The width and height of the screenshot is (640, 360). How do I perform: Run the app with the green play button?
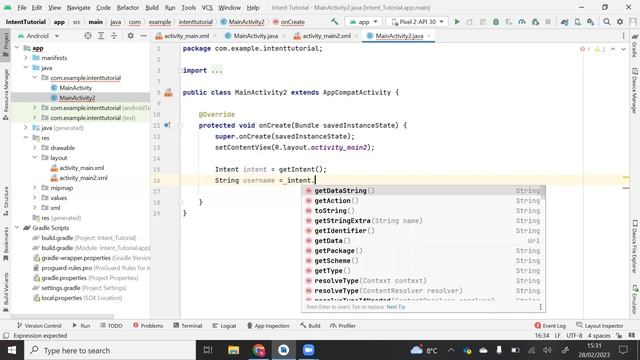(x=457, y=22)
